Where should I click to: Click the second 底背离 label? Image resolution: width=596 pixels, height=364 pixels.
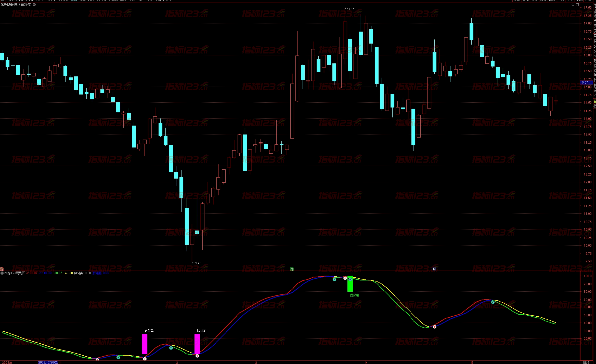point(202,330)
